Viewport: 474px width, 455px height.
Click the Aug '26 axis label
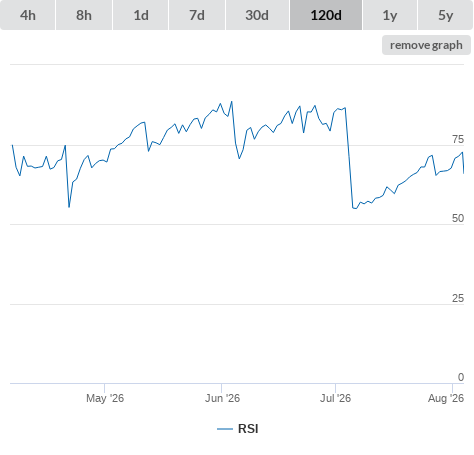(x=446, y=398)
